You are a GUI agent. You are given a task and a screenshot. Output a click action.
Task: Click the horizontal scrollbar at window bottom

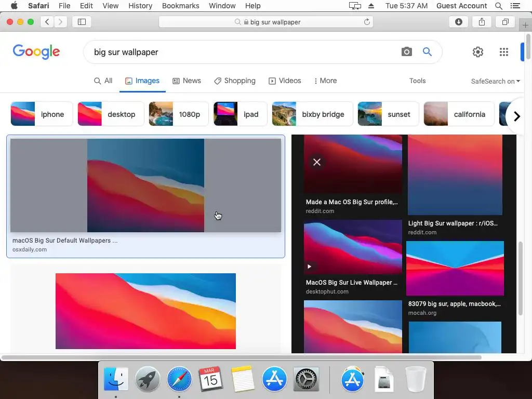tap(241, 357)
